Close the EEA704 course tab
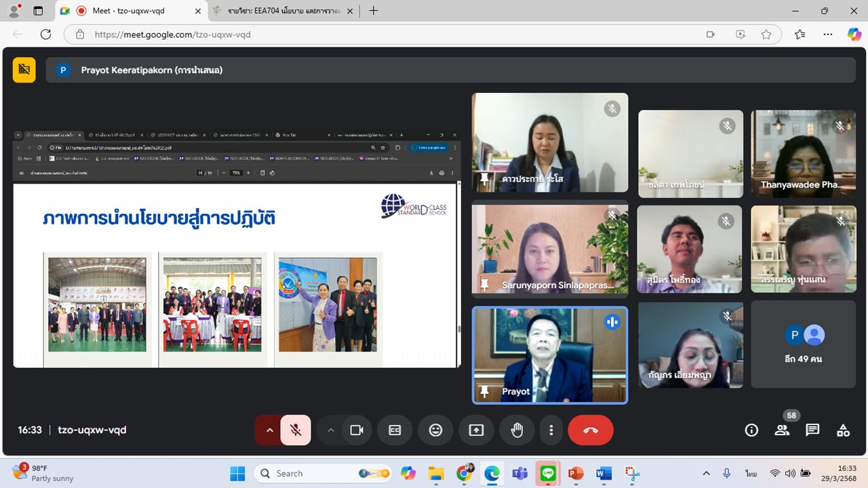 (349, 11)
